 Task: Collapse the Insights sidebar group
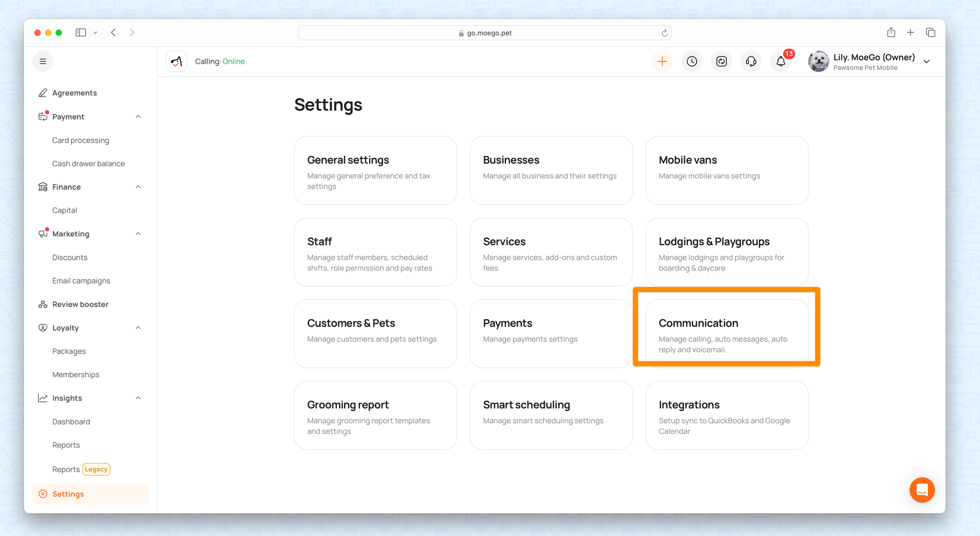click(x=138, y=398)
